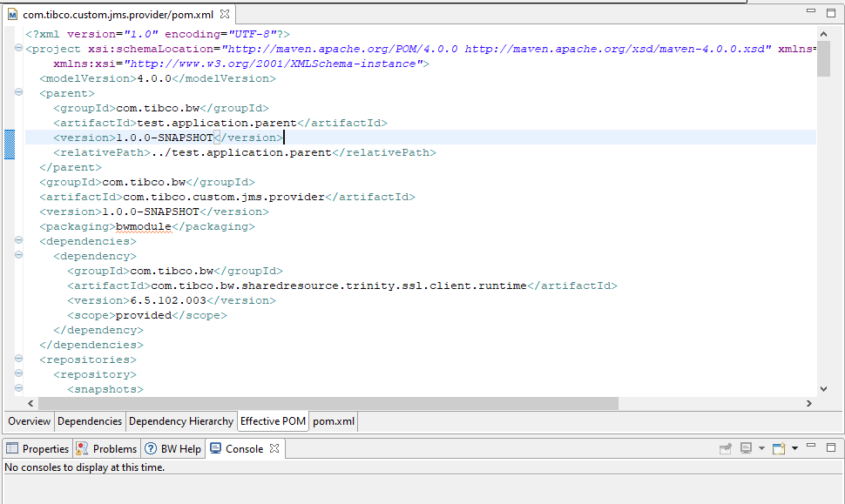
Task: Open the Display Selected Console dropdown arrow
Action: tap(761, 448)
